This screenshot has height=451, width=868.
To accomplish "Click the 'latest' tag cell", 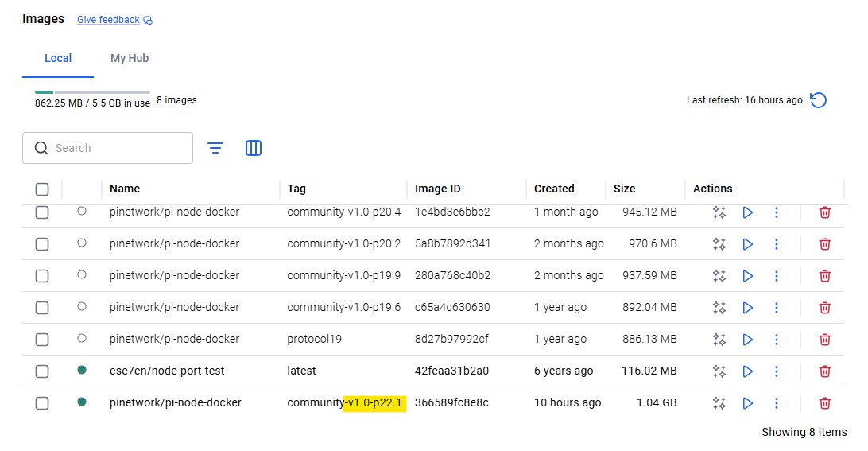I will coord(302,371).
